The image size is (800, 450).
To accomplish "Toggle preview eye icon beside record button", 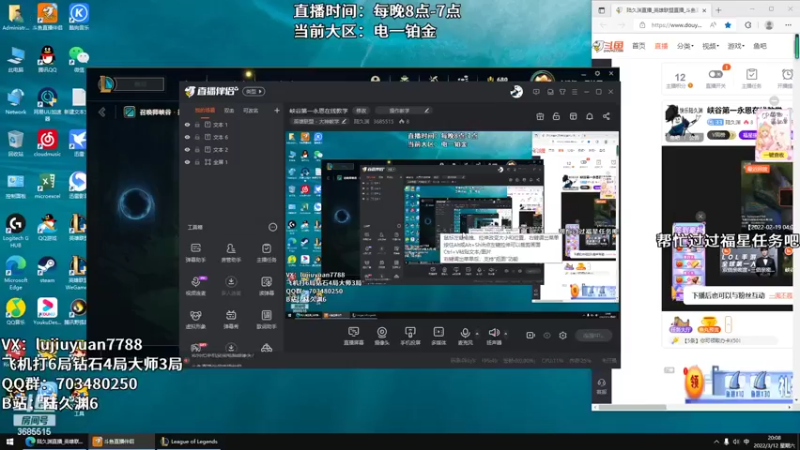I will pos(547,335).
